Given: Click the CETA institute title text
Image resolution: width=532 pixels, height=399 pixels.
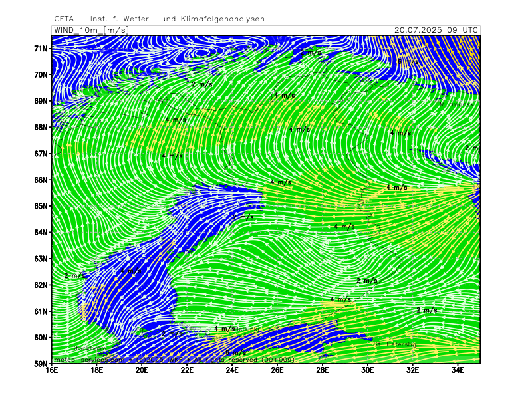Looking at the screenshot, I should (x=165, y=19).
